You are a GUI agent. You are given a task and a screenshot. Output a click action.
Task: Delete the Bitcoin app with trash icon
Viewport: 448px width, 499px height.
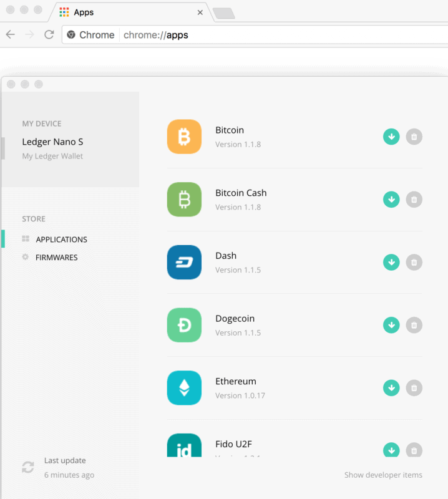coord(414,137)
